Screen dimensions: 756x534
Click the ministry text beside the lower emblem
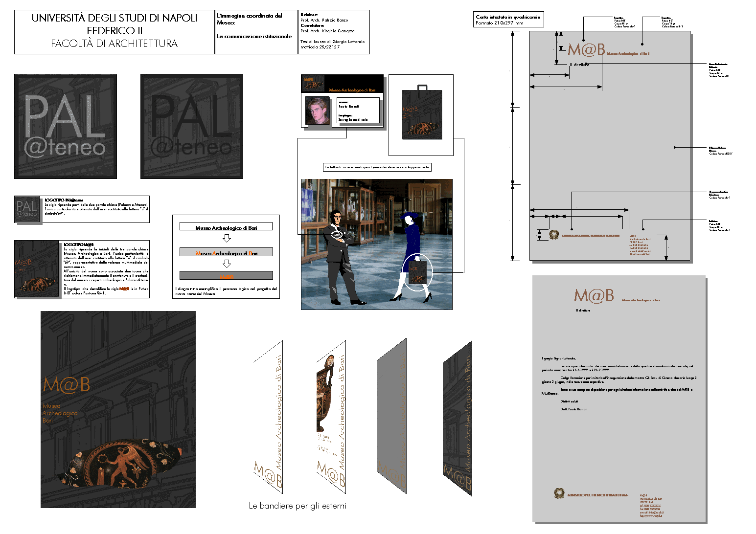(x=597, y=495)
